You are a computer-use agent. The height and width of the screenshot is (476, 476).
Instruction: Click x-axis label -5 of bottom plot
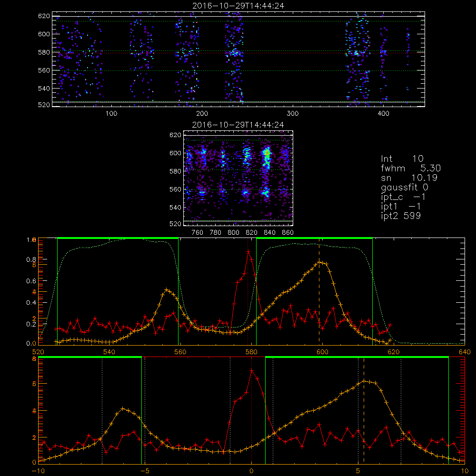pos(145,471)
